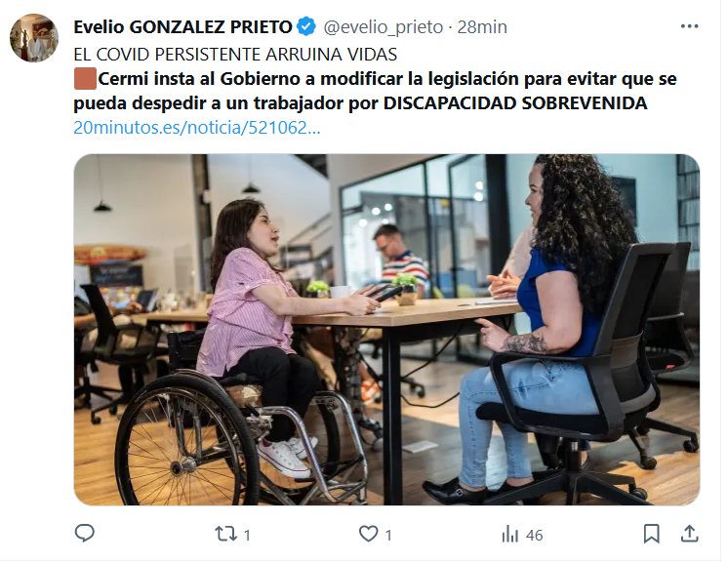
Task: Open the 20minutos.es article link
Action: [197, 127]
